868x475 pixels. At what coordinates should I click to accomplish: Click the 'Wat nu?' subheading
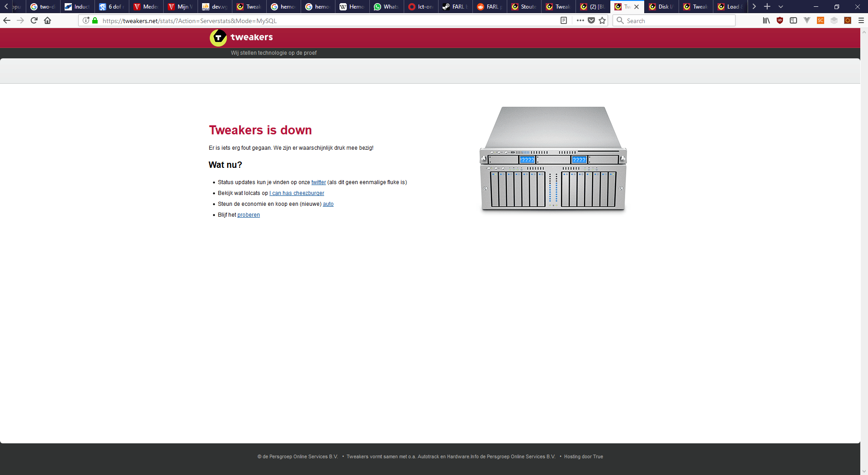[226, 165]
